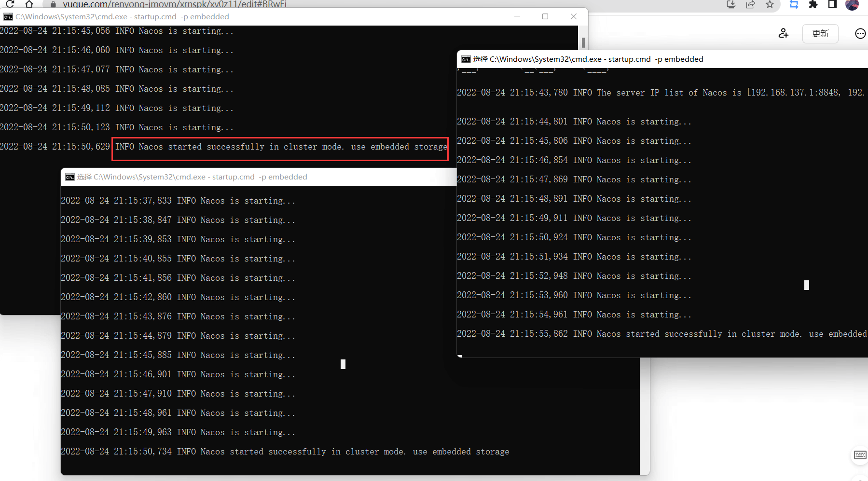Install the page as an app from the address bar

coord(731,4)
